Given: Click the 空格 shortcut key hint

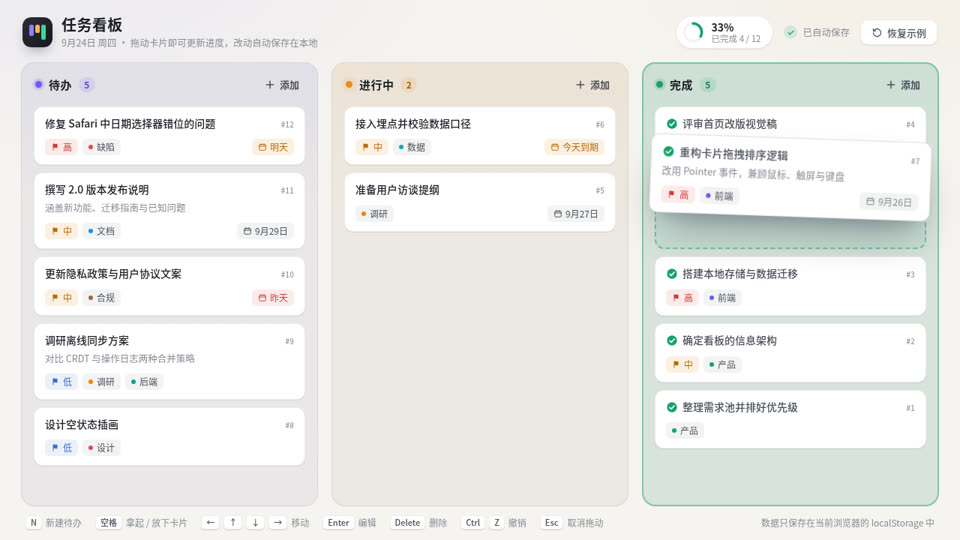Looking at the screenshot, I should 108,522.
